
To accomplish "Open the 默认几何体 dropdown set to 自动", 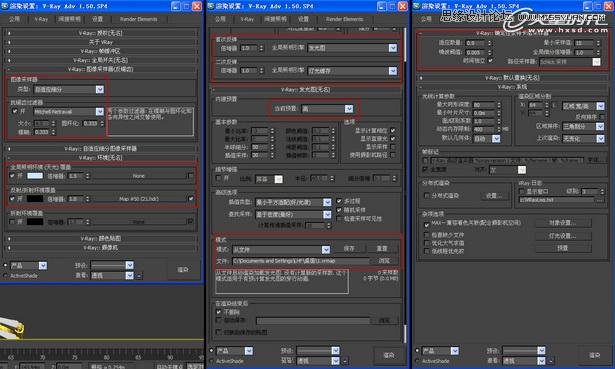I will tap(487, 139).
